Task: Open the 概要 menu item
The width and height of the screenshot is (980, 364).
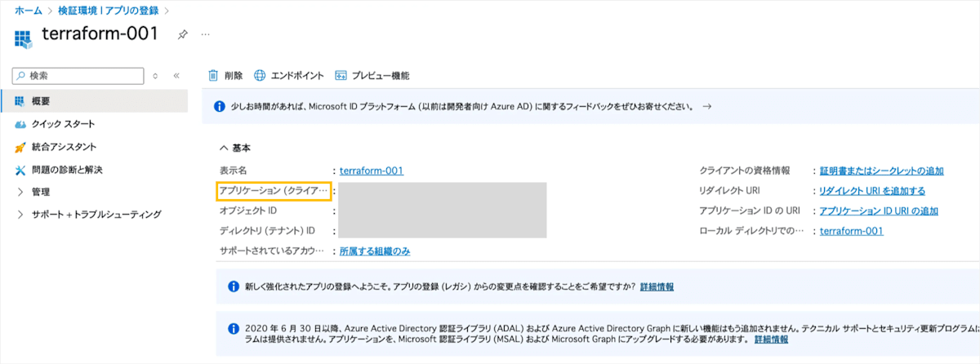Action: tap(94, 101)
